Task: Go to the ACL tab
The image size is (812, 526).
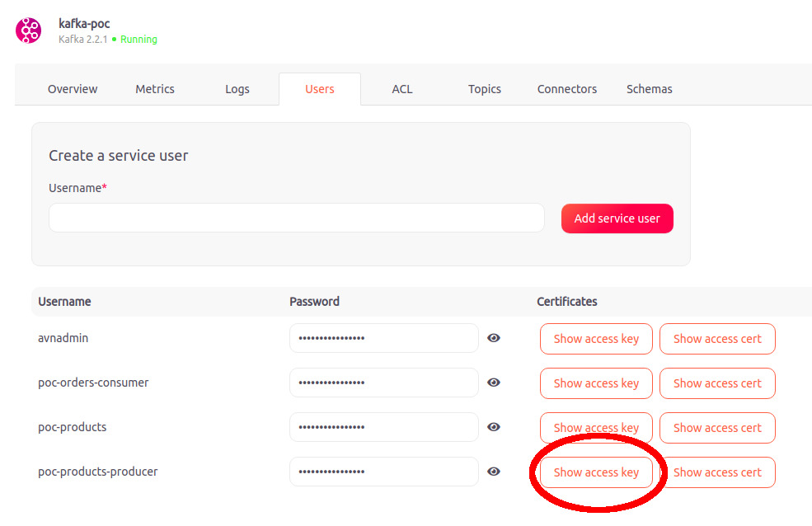Action: pos(402,89)
